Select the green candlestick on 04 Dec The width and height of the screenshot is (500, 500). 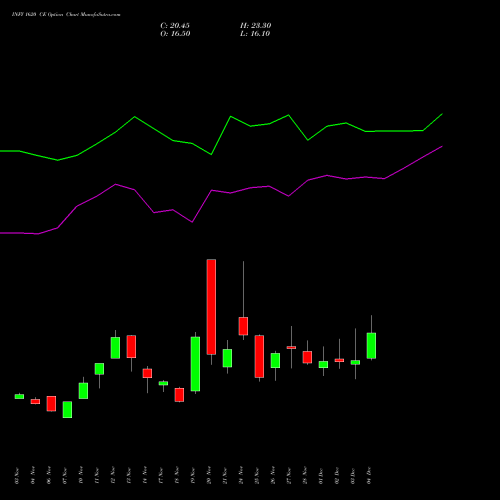tap(371, 346)
